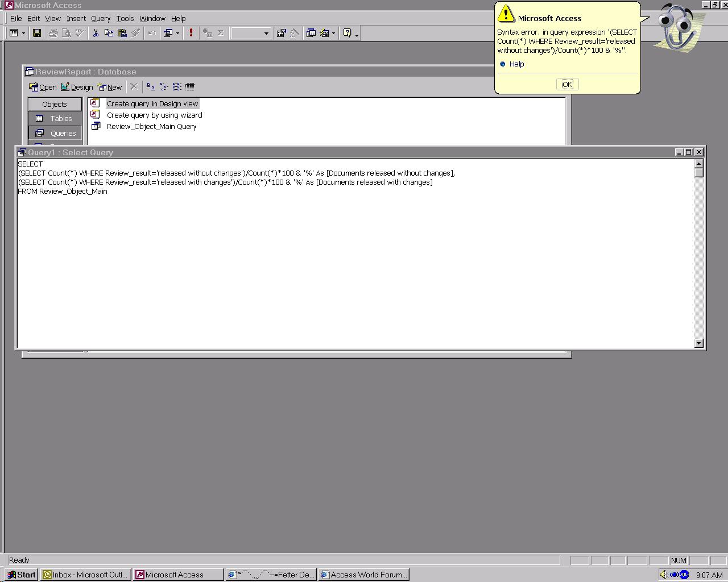Viewport: 728px width, 582px height.
Task: Click the Query1 vertical scroll thumb
Action: coord(699,173)
